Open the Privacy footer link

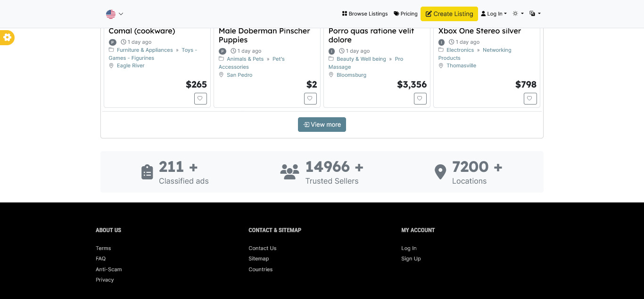(x=105, y=280)
